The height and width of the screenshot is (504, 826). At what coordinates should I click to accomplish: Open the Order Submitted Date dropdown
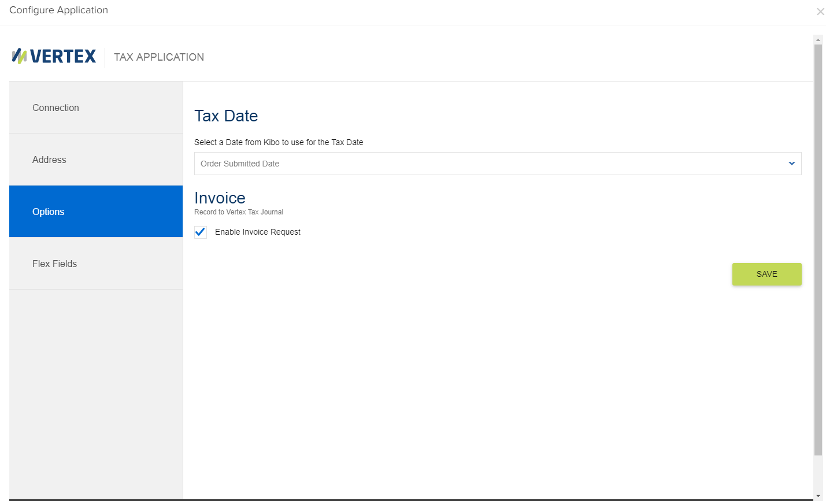(497, 164)
